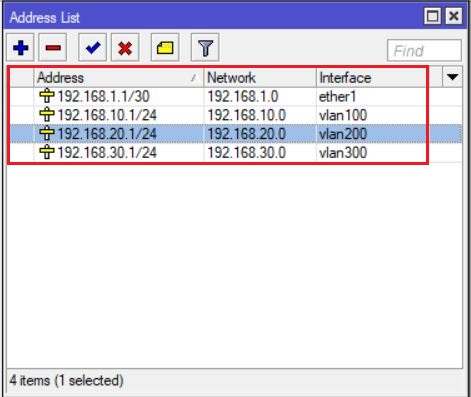The image size is (471, 397).
Task: Click the red minus Remove button
Action: [x=53, y=48]
